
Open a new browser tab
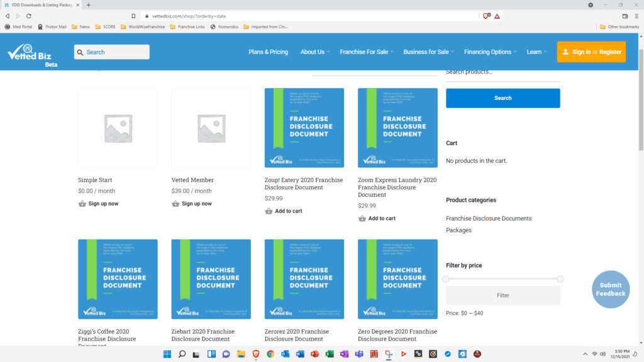[88, 5]
